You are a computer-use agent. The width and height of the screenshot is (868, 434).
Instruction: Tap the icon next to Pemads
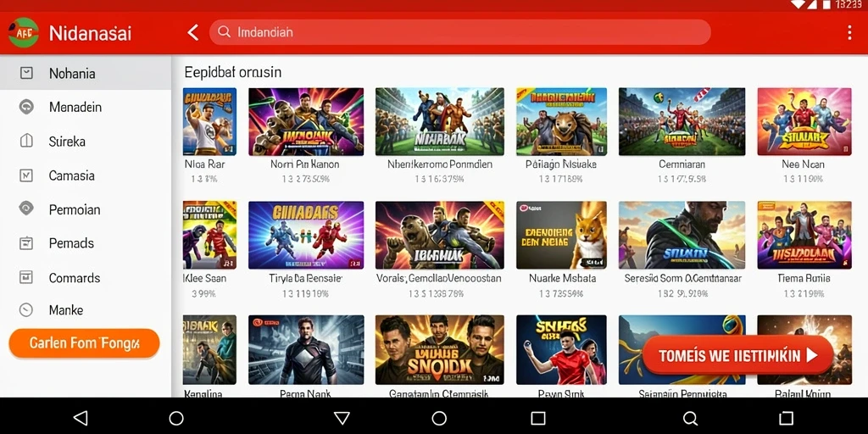pos(26,243)
